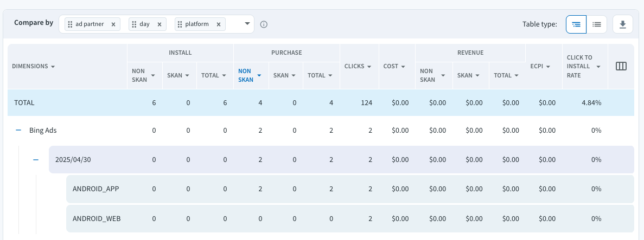This screenshot has height=240, width=644.
Task: Switch to the flat list table type
Action: tap(597, 24)
